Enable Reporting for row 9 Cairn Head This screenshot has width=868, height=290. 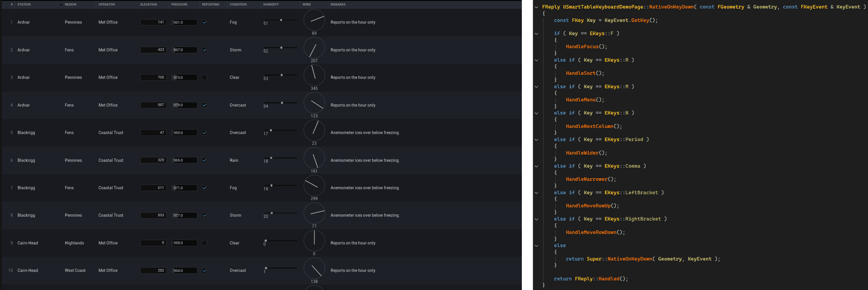click(x=205, y=243)
